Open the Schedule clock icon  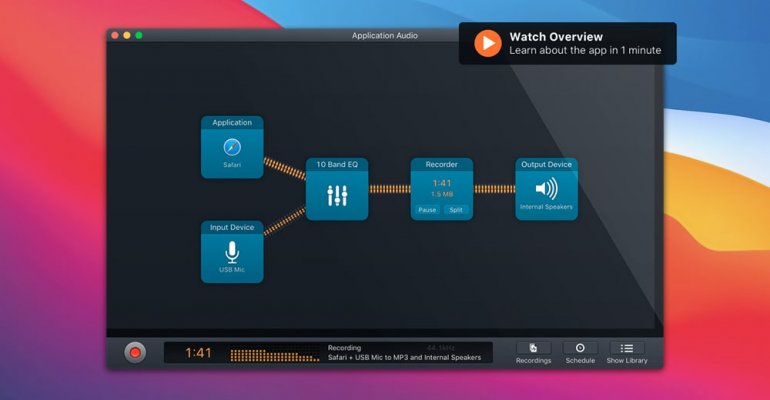pyautogui.click(x=580, y=348)
